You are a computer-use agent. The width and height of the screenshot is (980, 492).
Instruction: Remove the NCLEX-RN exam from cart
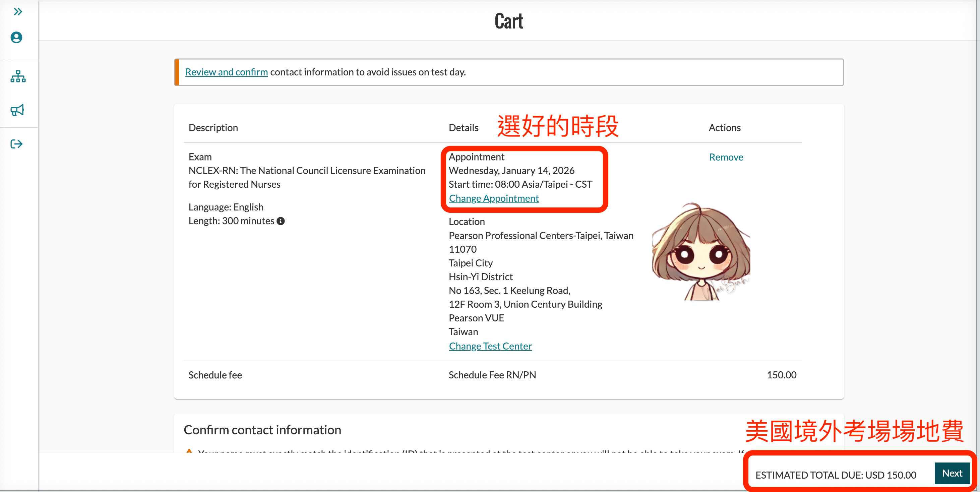pos(726,157)
